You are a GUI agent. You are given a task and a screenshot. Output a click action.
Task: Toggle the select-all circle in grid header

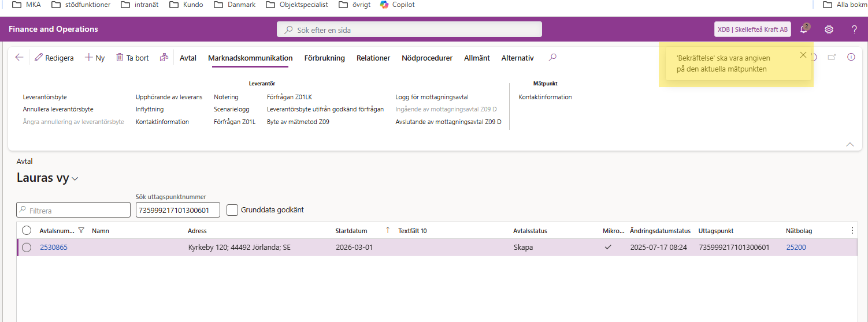point(27,231)
